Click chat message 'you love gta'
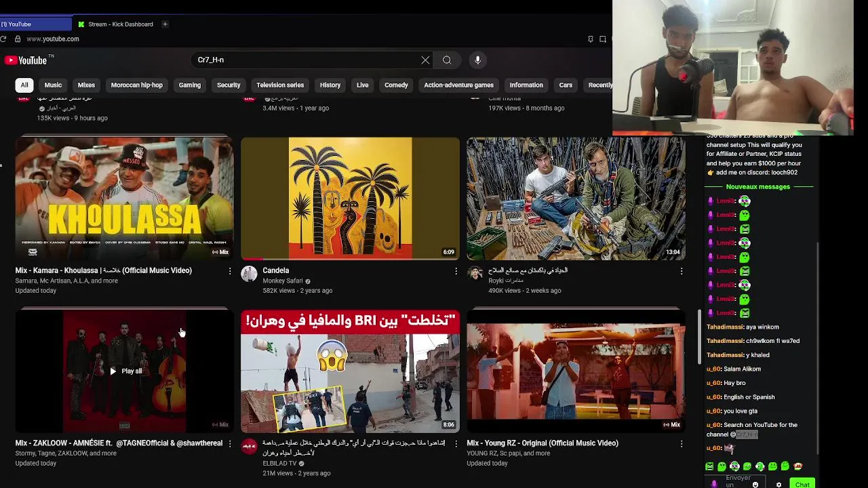 (741, 411)
